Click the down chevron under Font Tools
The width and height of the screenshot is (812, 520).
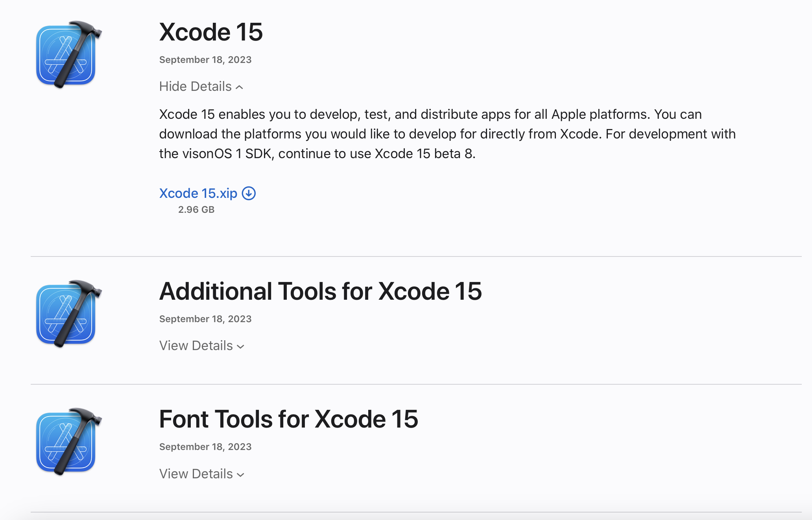tap(241, 475)
